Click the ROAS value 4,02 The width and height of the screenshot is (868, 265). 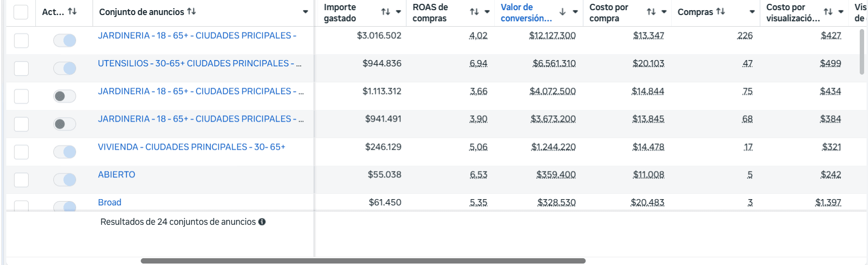tap(478, 35)
